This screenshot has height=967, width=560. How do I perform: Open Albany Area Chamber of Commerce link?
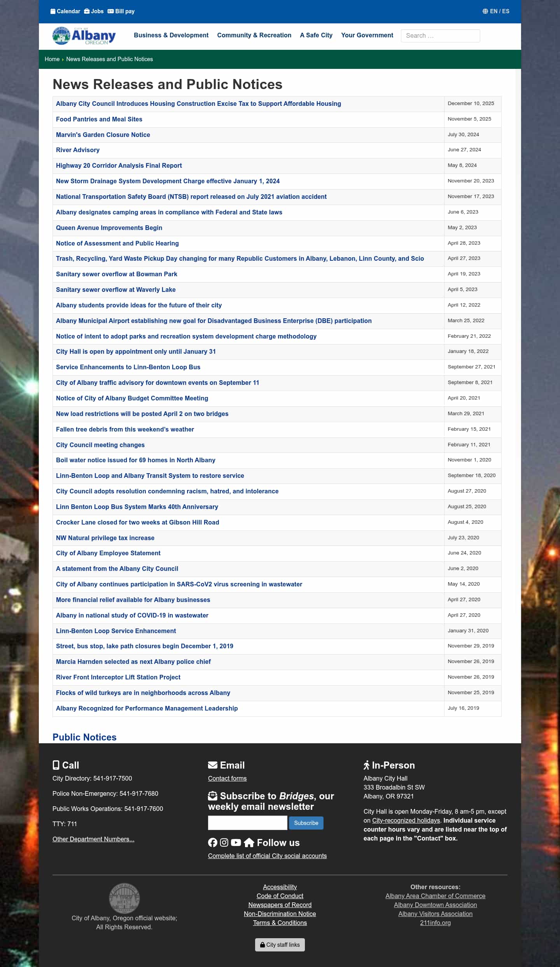(436, 896)
